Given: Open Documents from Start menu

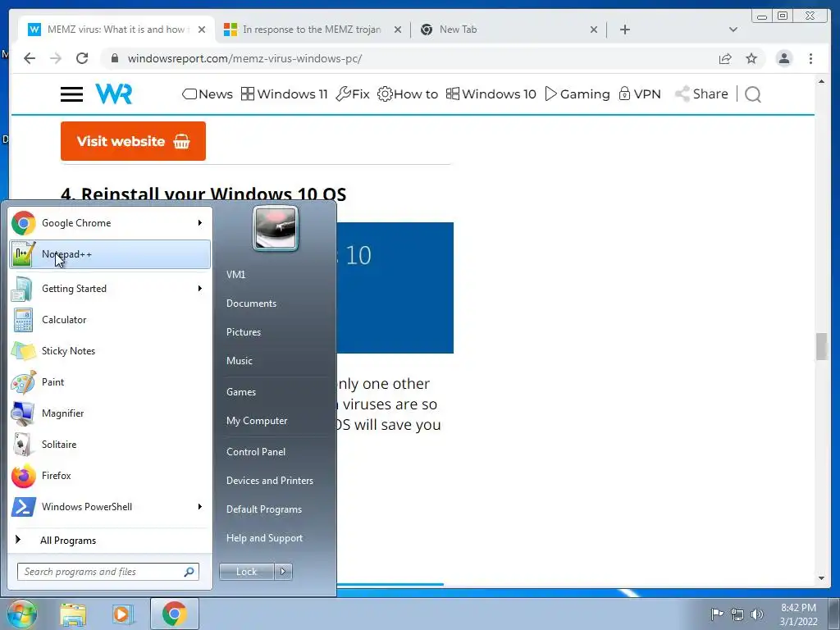Looking at the screenshot, I should (x=251, y=304).
